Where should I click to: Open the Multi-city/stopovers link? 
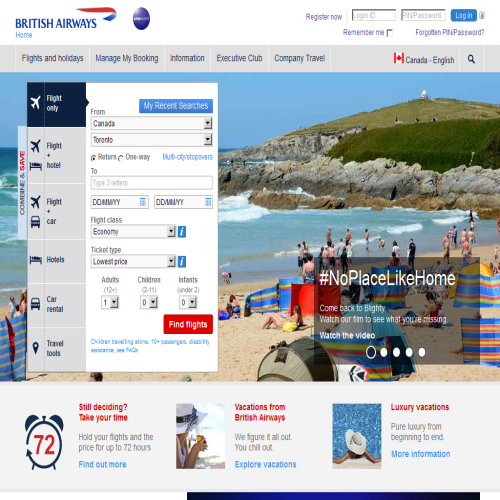pos(187,157)
